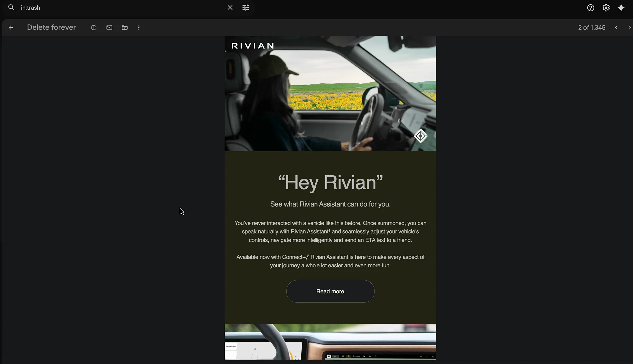Open the Move to folder icon
633x364 pixels.
click(125, 28)
